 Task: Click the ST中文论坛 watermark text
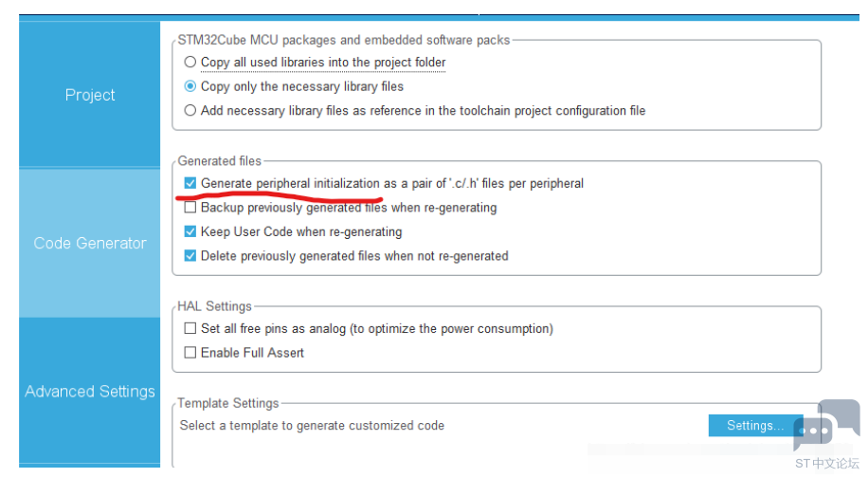pyautogui.click(x=827, y=464)
